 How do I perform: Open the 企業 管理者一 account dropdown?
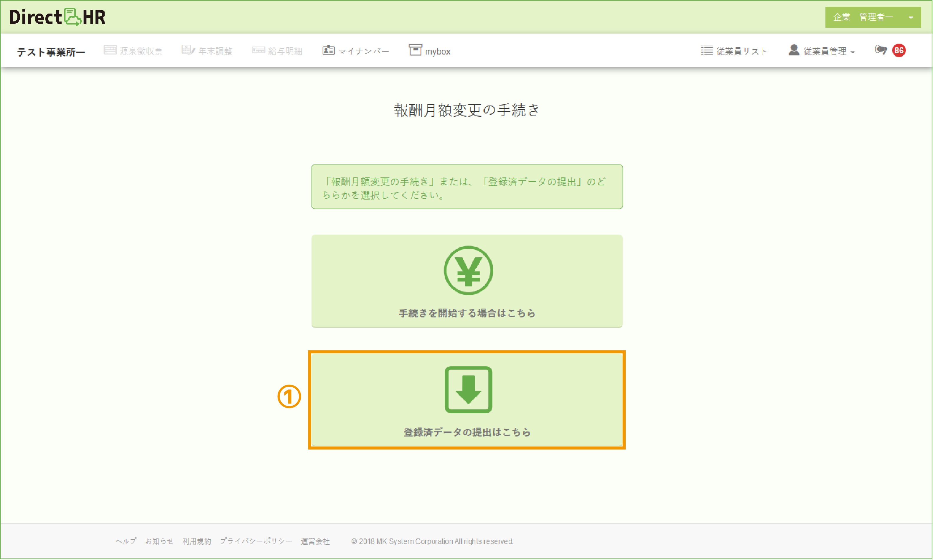[873, 17]
